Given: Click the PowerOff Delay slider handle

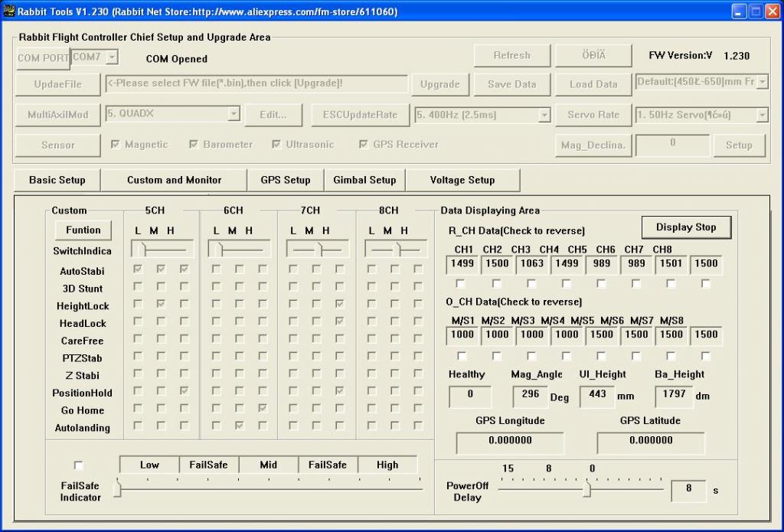Looking at the screenshot, I should pos(586,488).
